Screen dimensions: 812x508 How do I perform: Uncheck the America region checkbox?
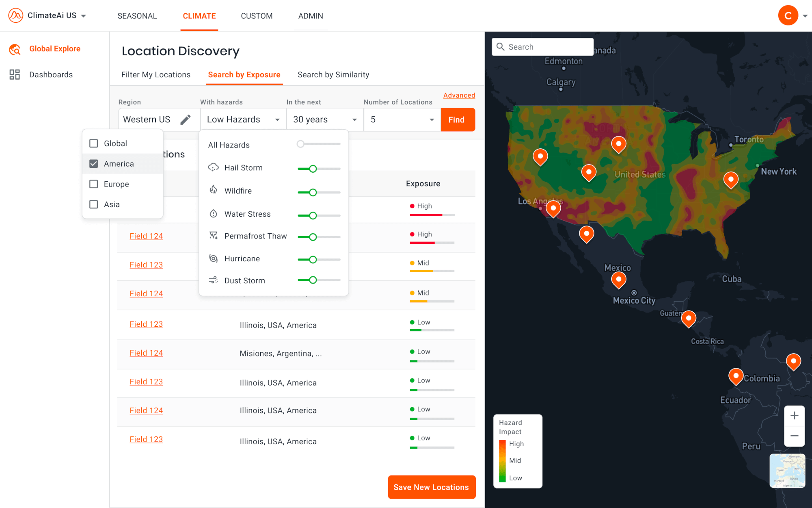click(94, 164)
